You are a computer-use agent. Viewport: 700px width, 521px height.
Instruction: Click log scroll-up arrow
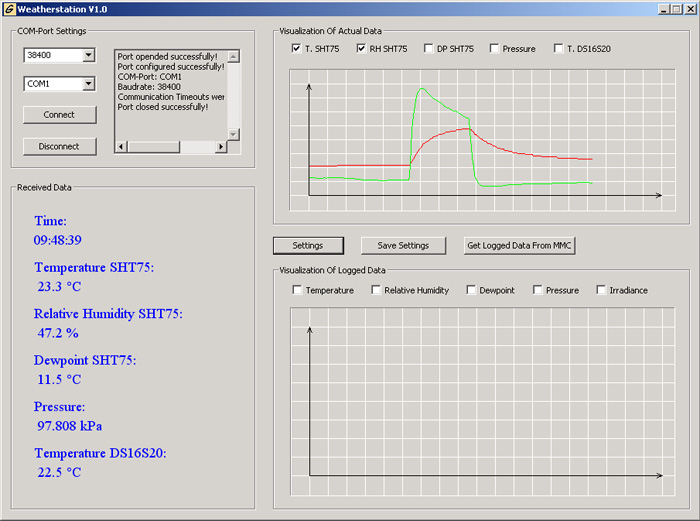[x=233, y=56]
